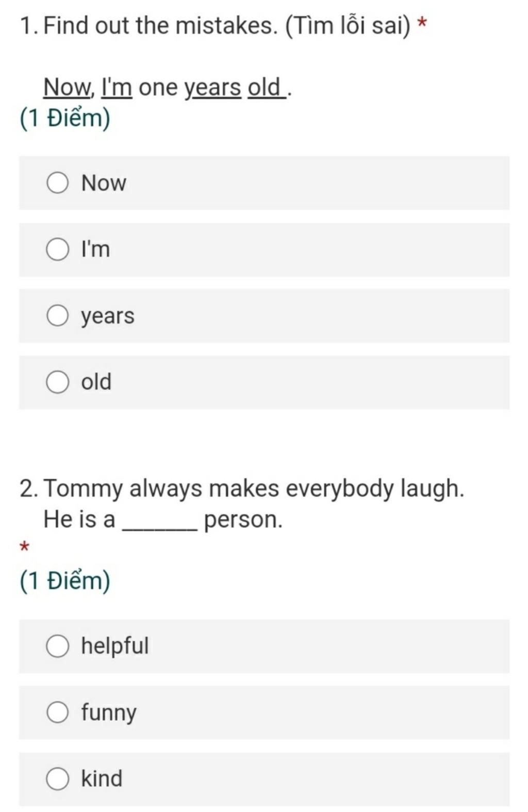
Task: Click the "Tommy always makes everybody laugh" text
Action: click(x=254, y=489)
